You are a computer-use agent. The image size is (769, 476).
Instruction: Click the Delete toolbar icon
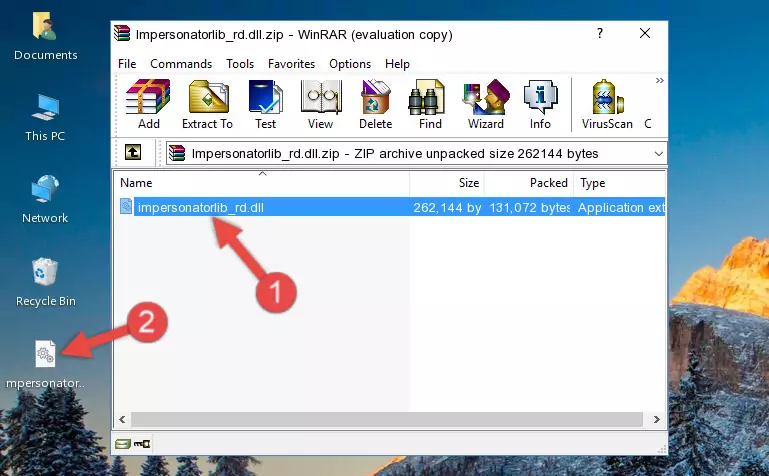point(375,104)
